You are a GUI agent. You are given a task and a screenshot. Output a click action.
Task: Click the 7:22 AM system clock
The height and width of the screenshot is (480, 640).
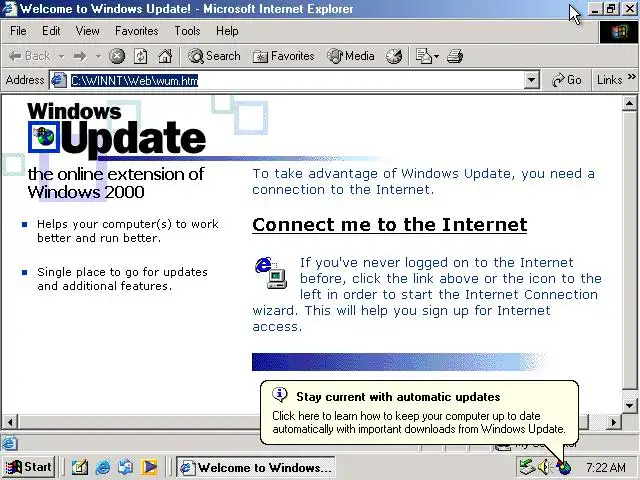click(x=606, y=467)
